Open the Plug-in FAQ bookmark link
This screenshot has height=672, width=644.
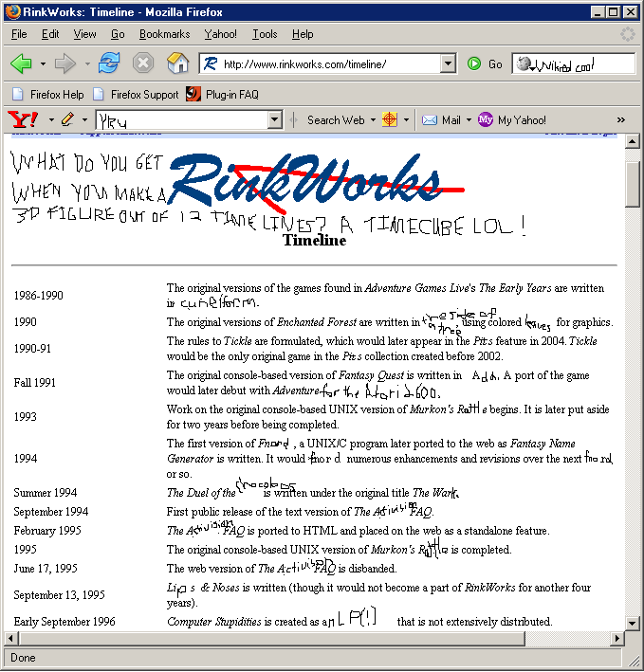coord(232,94)
